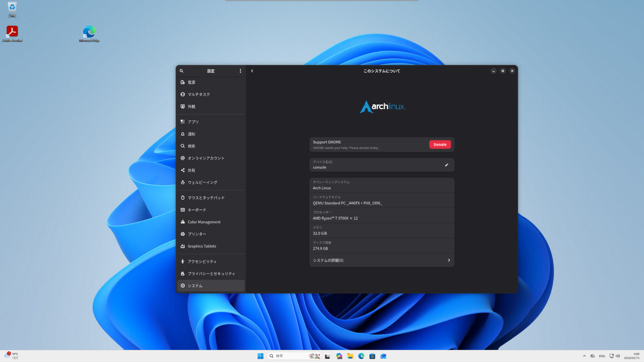Open File Explorer from the taskbar
The width and height of the screenshot is (644, 362).
pyautogui.click(x=350, y=356)
